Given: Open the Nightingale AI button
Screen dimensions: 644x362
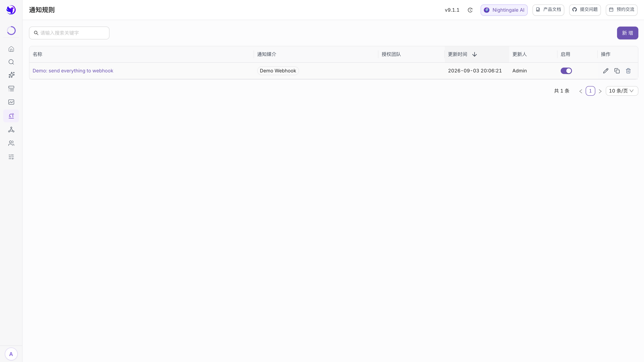Looking at the screenshot, I should point(504,10).
